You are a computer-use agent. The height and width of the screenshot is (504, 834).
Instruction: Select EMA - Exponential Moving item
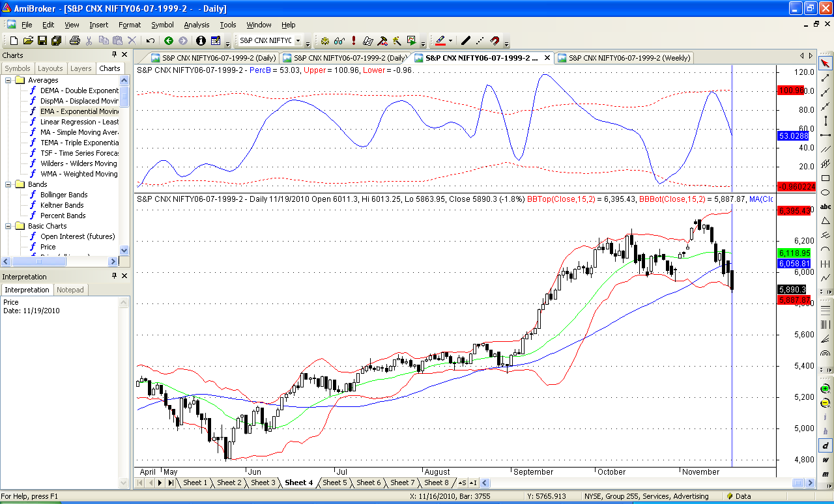pyautogui.click(x=79, y=111)
